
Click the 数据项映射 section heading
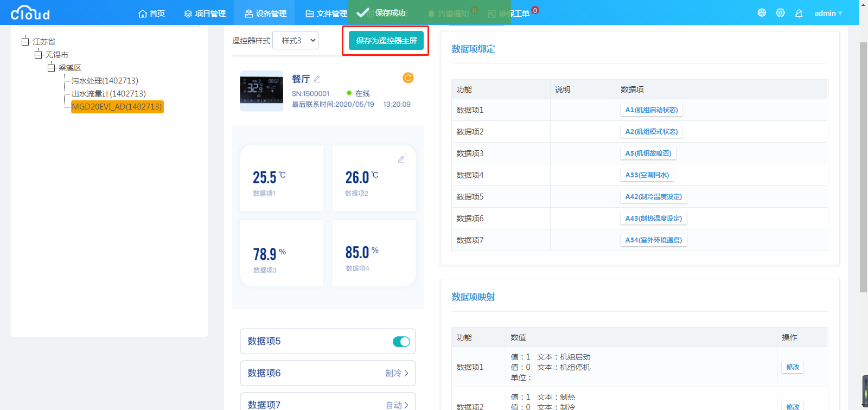(473, 297)
